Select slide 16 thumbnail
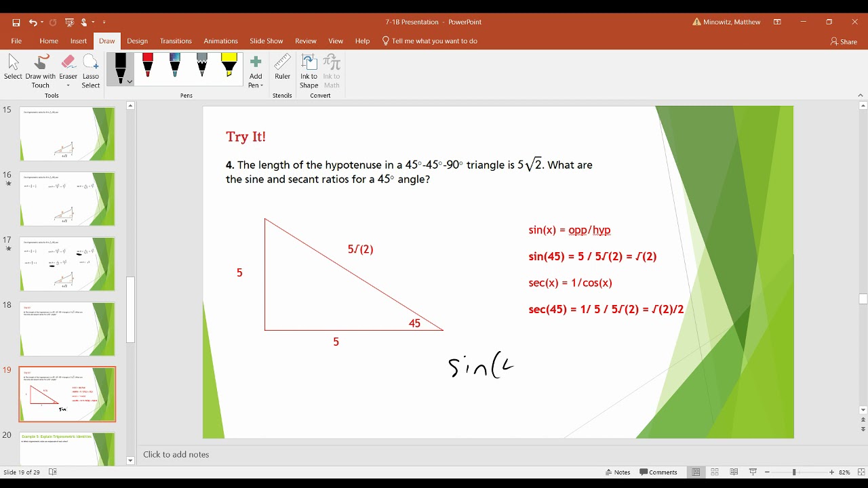 (x=67, y=199)
